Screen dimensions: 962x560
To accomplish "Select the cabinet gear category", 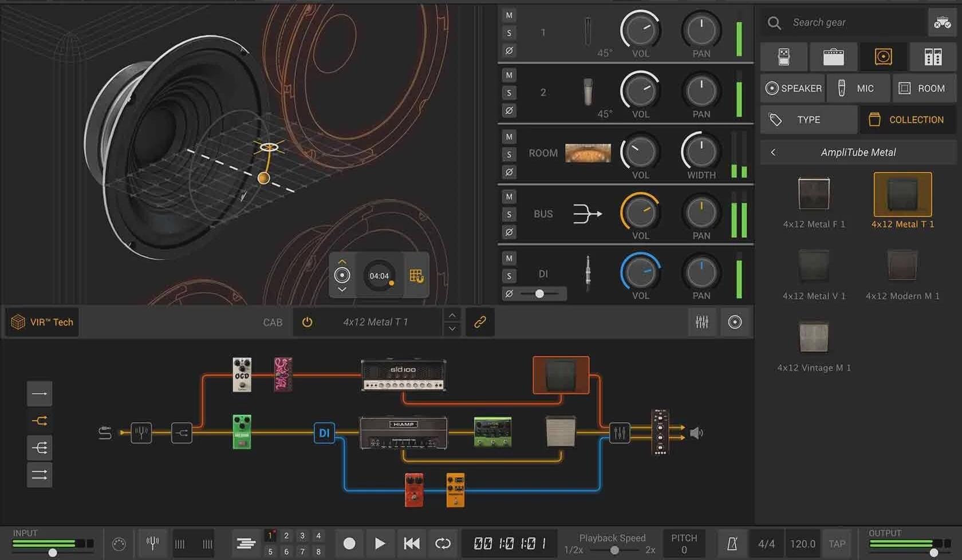I will [883, 57].
